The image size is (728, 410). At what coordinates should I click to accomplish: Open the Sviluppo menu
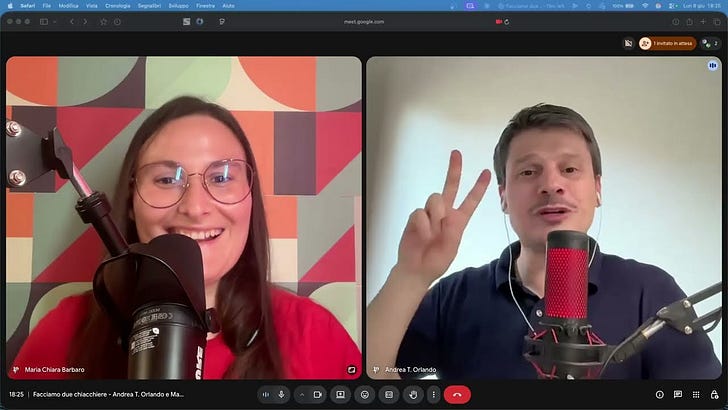[179, 6]
